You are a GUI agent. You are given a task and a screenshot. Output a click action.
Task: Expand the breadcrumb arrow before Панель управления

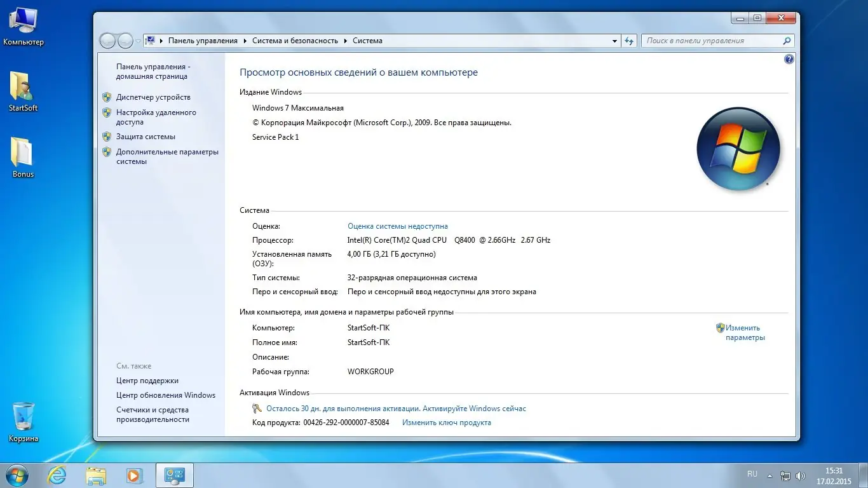(162, 41)
